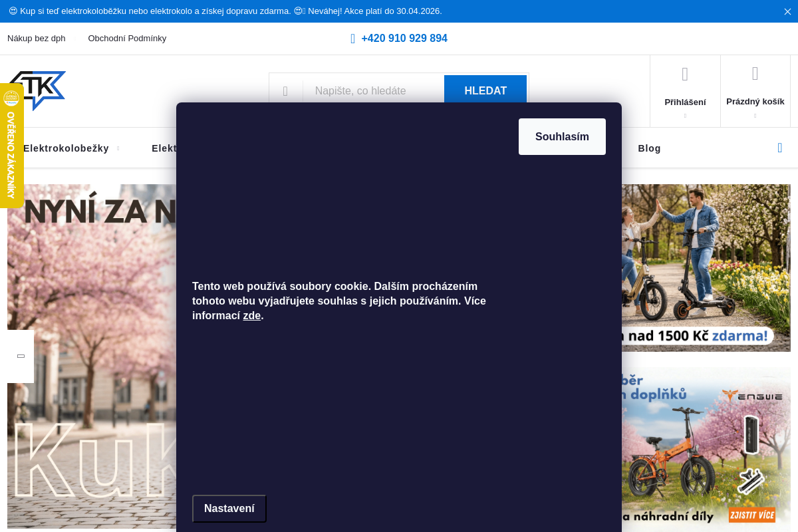Expand the Prázdný košík dropdown arrow

755,116
